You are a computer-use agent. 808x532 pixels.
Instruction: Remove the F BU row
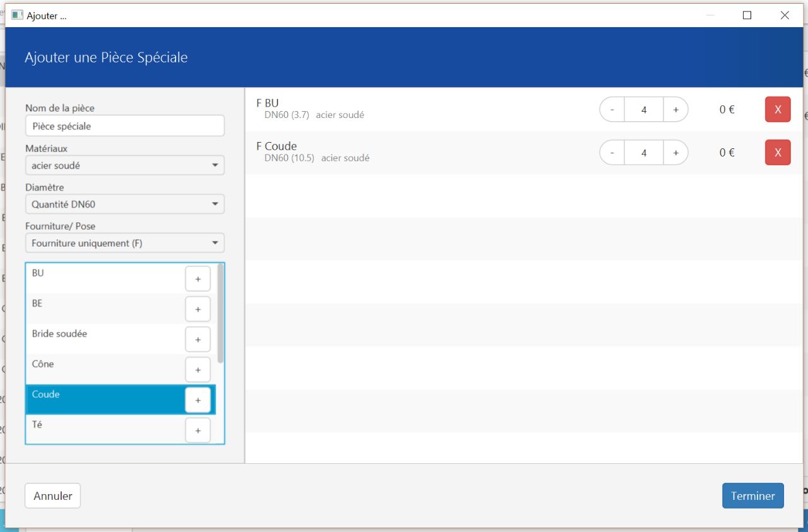click(x=778, y=110)
